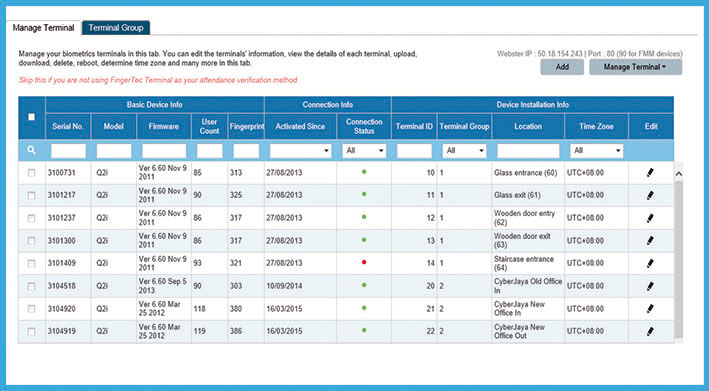Switch to the Terminal Group tab
Image resolution: width=709 pixels, height=391 pixels.
click(x=116, y=28)
